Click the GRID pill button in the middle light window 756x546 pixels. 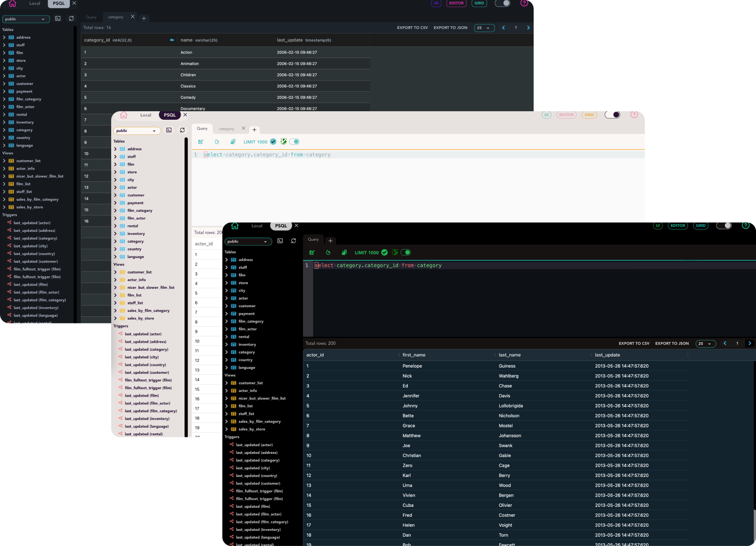tap(589, 115)
